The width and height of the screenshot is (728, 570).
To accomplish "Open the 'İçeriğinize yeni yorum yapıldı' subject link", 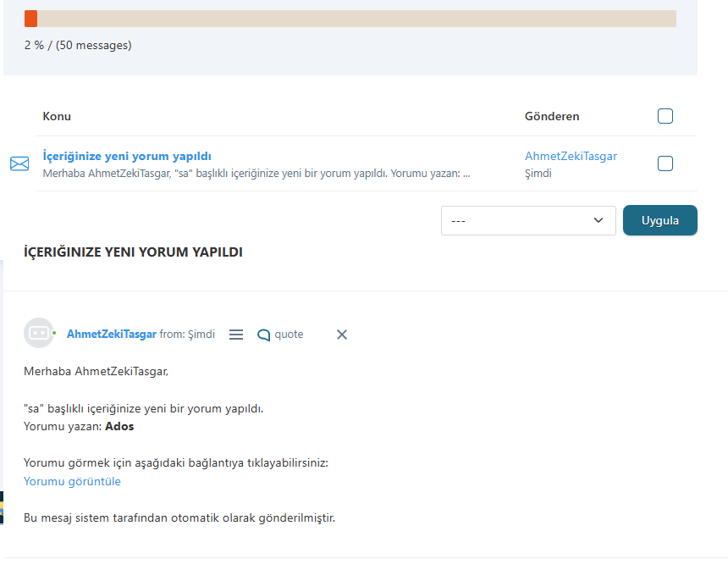I will coord(127,156).
